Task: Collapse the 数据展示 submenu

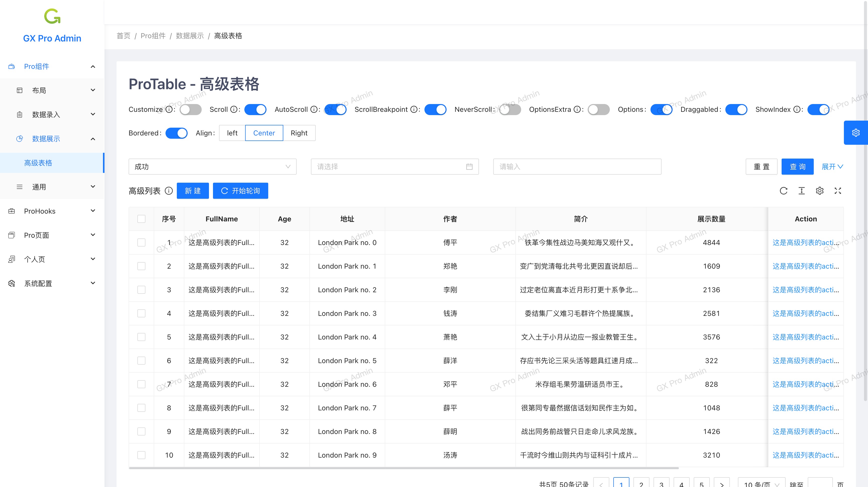Action: pyautogui.click(x=93, y=138)
